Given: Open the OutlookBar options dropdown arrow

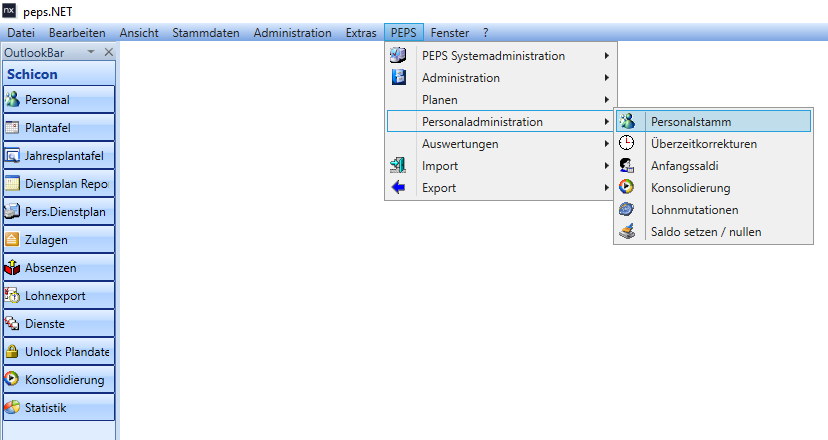Looking at the screenshot, I should pyautogui.click(x=91, y=52).
